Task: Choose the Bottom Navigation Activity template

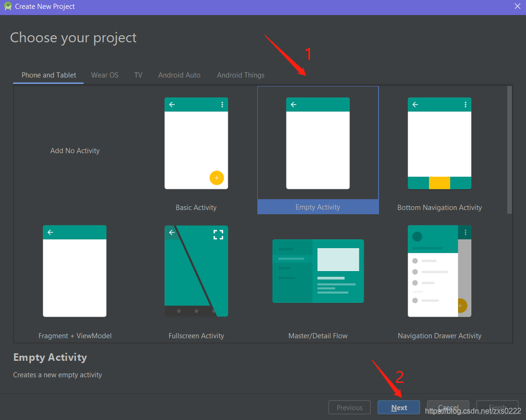Action: coord(439,150)
